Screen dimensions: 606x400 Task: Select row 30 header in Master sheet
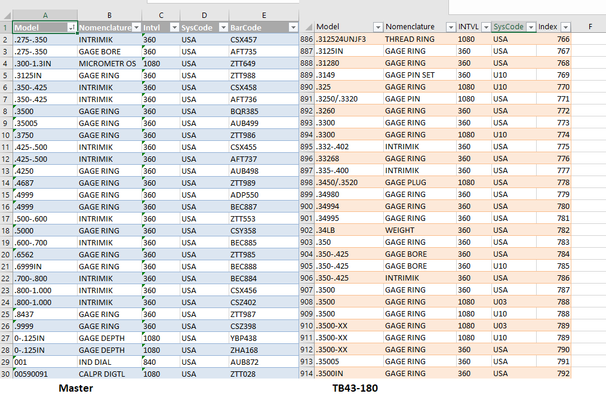click(6, 374)
